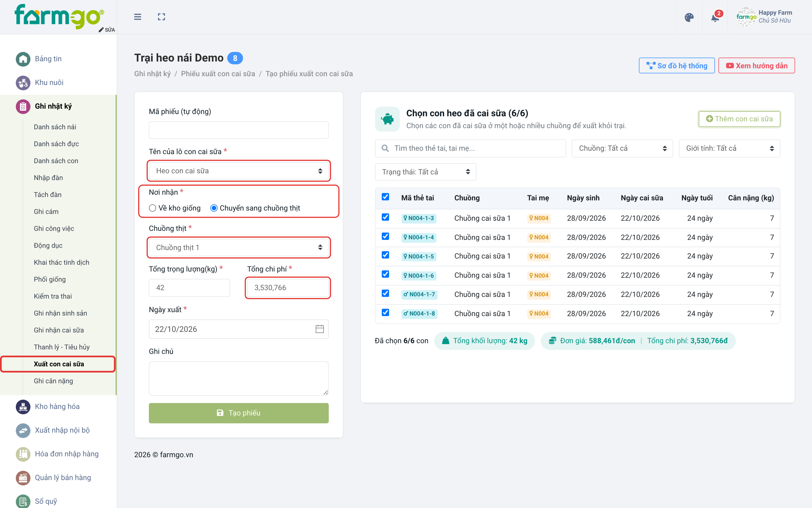Click the Quản lý bán hàng register icon
The width and height of the screenshot is (812, 508).
tap(23, 478)
